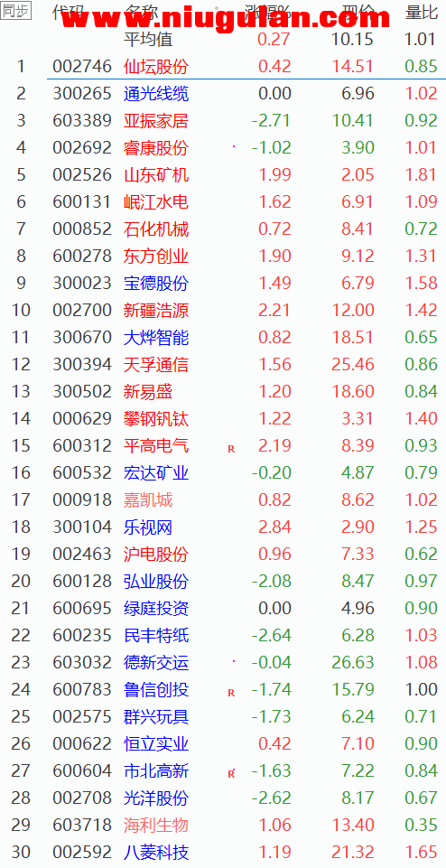
Task: Open the 山东矿机 stock entry
Action: coord(156,175)
